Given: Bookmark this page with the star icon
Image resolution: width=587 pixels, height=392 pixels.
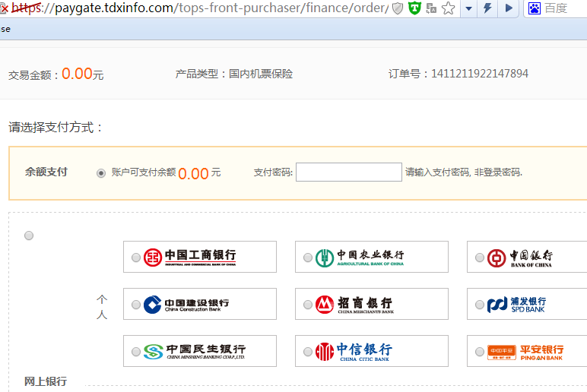Looking at the screenshot, I should pyautogui.click(x=448, y=8).
